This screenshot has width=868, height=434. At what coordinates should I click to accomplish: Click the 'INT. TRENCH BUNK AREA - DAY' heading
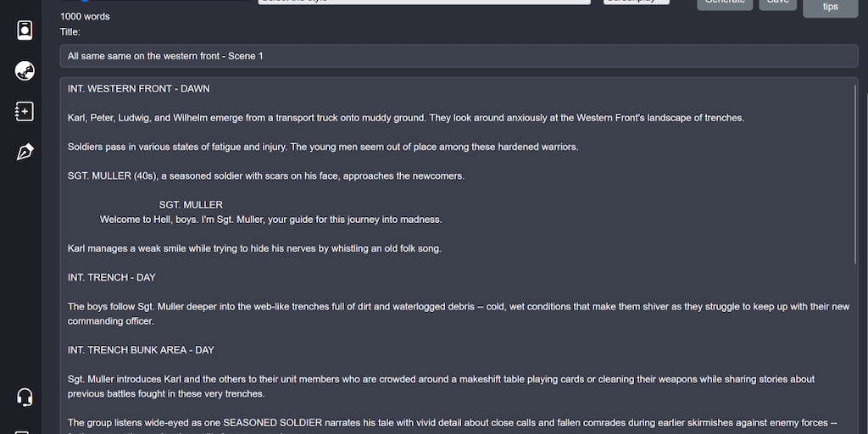(x=141, y=350)
